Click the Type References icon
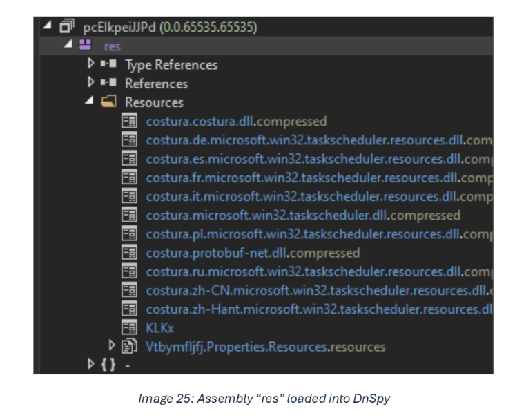 [108, 65]
